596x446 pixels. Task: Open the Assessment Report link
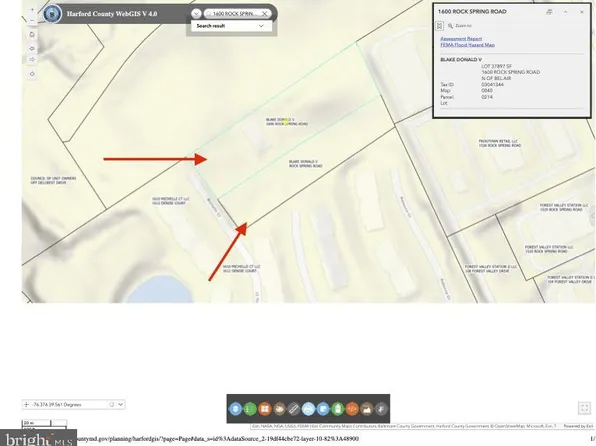[461, 39]
